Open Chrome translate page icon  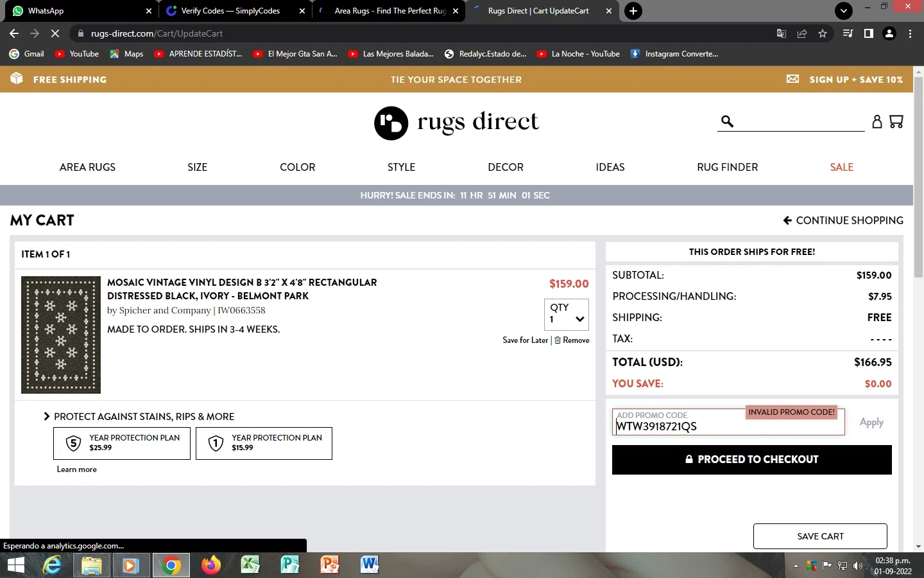coord(782,33)
